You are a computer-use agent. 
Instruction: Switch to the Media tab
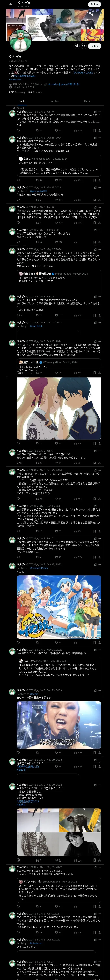tap(88, 101)
